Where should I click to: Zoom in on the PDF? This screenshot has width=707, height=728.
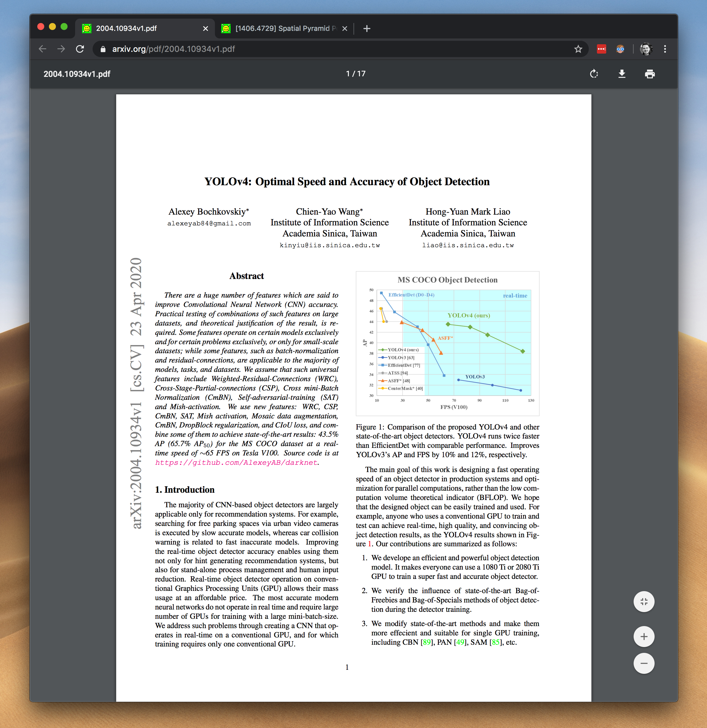[x=644, y=636]
